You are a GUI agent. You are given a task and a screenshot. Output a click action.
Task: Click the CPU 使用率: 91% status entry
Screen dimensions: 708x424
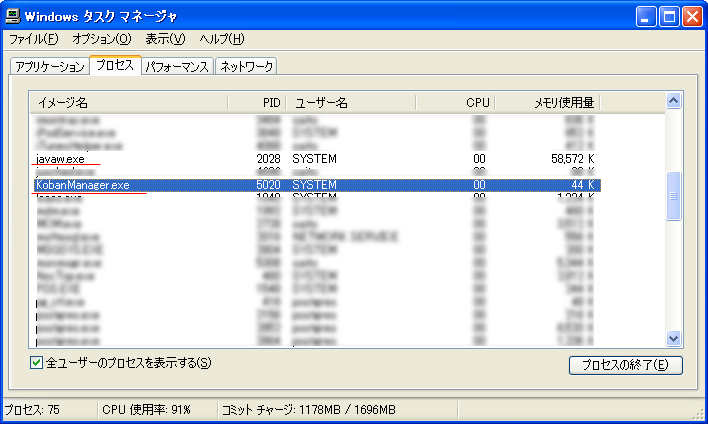click(146, 410)
